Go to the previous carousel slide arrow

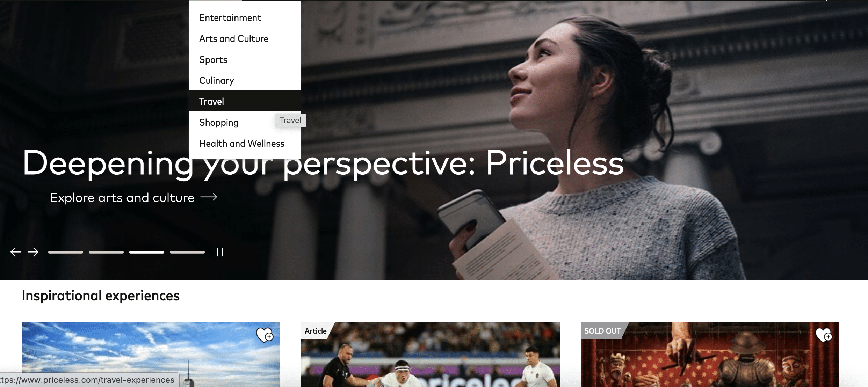[x=15, y=252]
